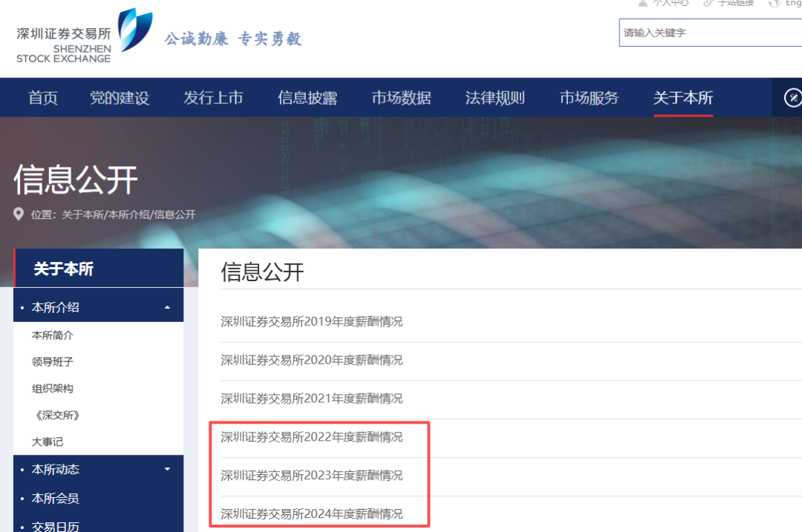Viewport: 802px width, 532px height.
Task: Open 大事记 in the sidebar
Action: (x=48, y=442)
